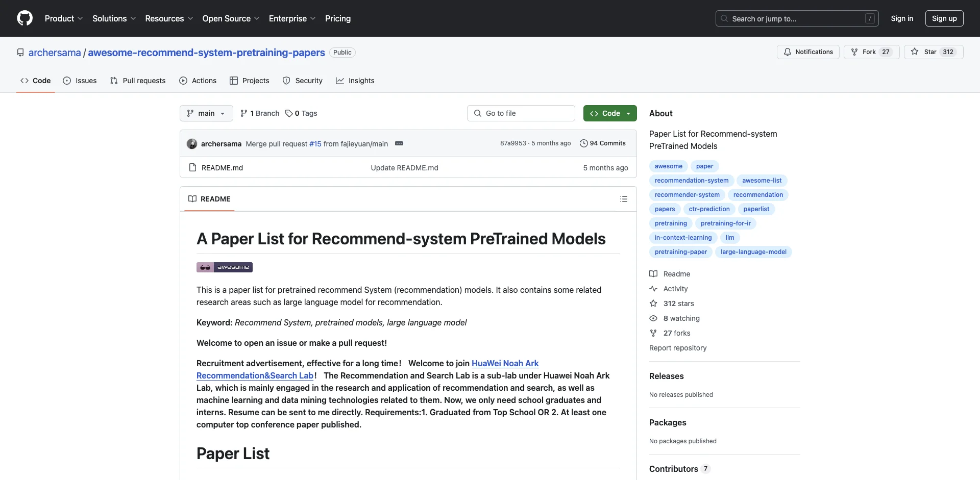Open pull request #15 link
980x480 pixels.
click(x=315, y=144)
